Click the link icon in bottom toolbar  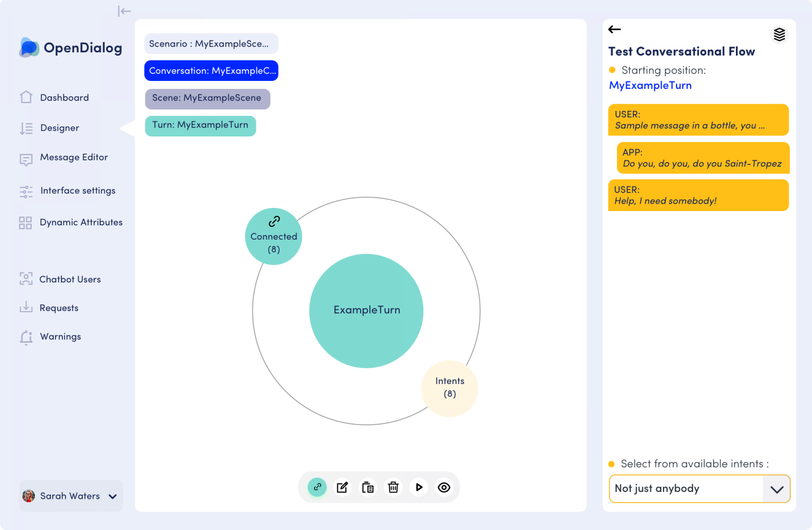pos(317,487)
